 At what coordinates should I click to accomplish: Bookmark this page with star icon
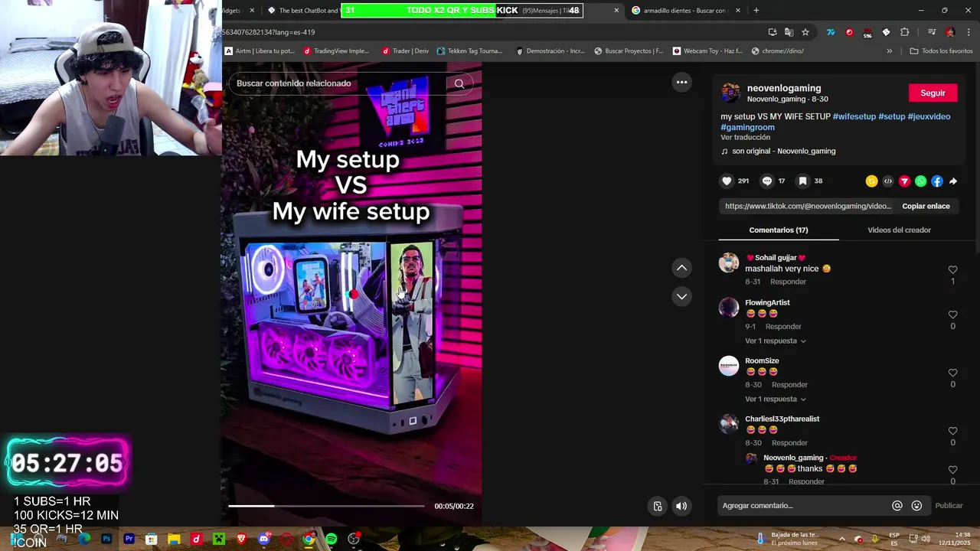805,32
